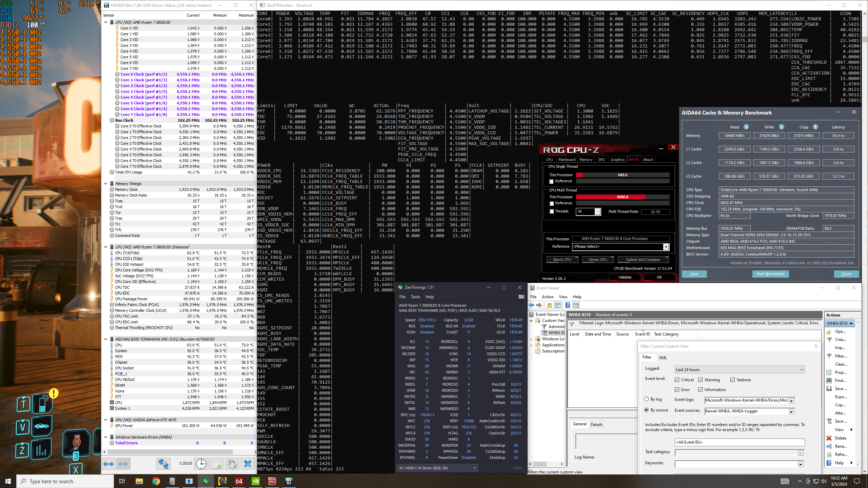Click Stress CPU button in CPU-Z

[x=597, y=260]
